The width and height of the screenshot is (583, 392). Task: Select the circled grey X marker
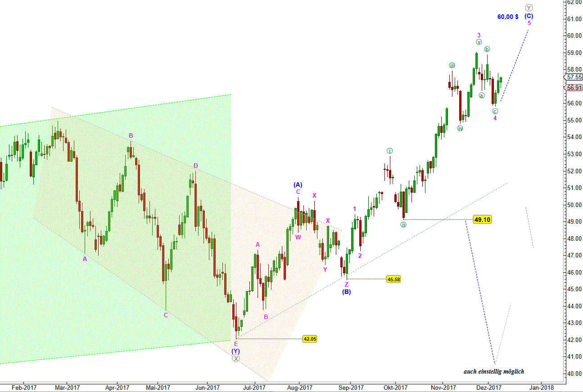tap(236, 358)
